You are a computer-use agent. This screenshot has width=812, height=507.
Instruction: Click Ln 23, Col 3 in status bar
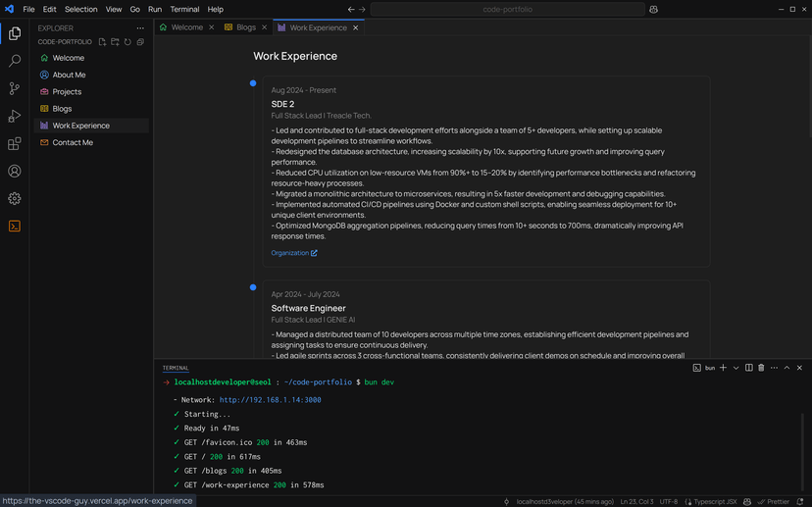click(637, 501)
